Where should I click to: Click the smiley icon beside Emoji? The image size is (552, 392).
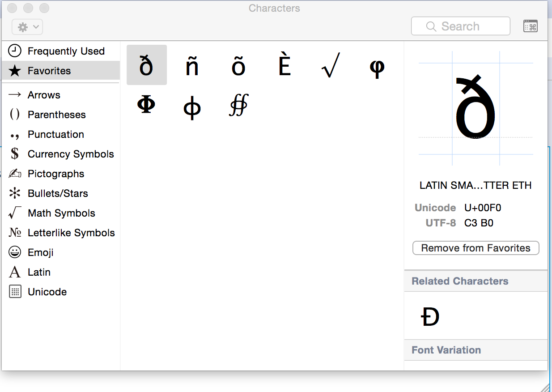pos(15,252)
